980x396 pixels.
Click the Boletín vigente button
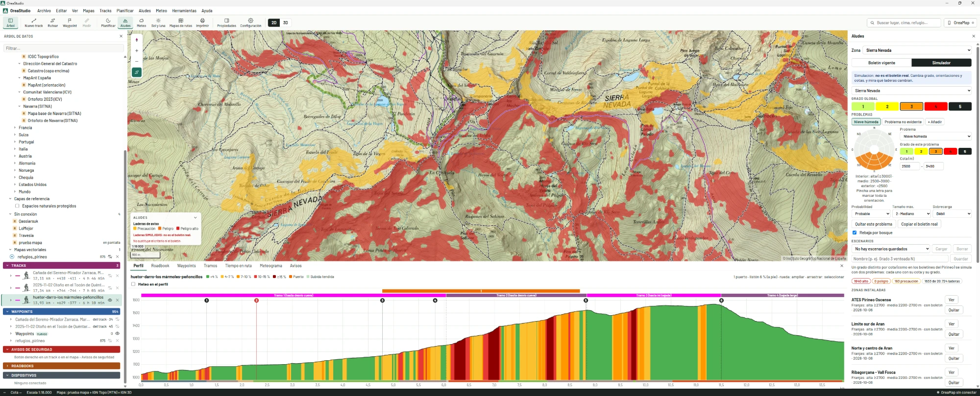[882, 63]
